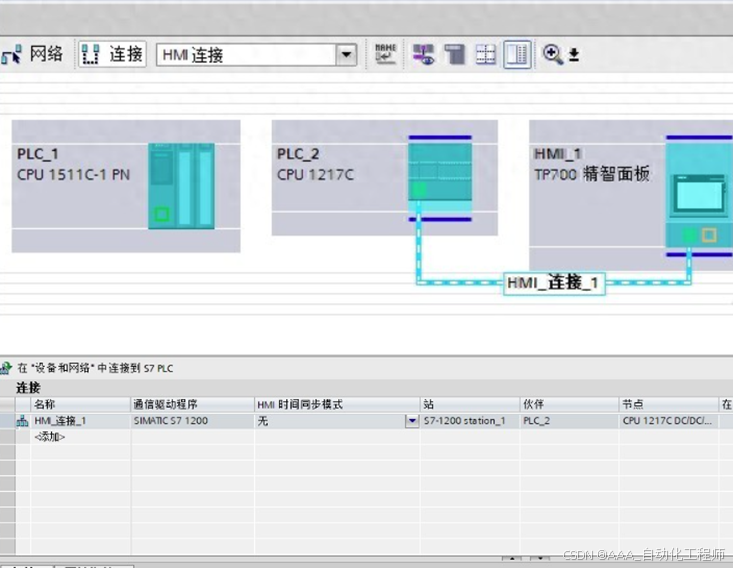Click the CPU 1217C DC/DC node cell

(668, 421)
